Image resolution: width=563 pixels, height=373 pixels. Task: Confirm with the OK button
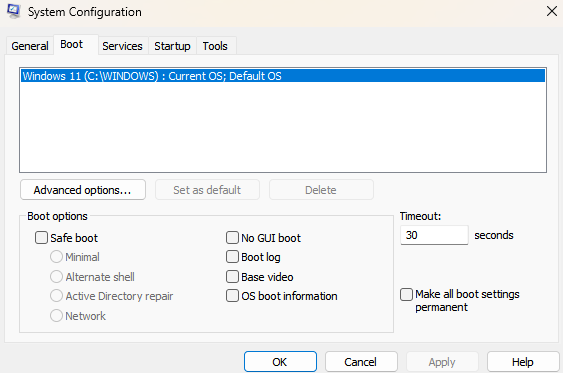(x=280, y=362)
